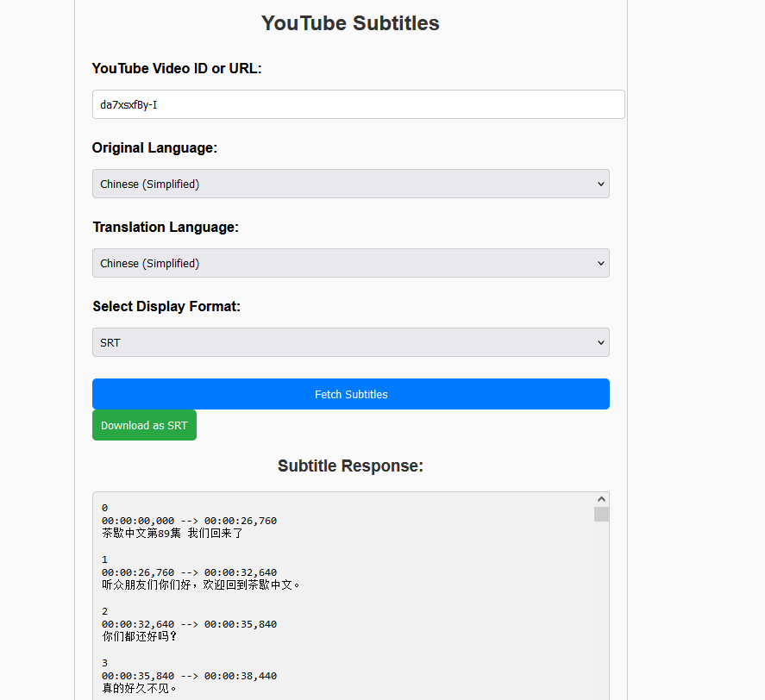Image resolution: width=765 pixels, height=700 pixels.
Task: Click the 'Translation Language:' label
Action: click(166, 228)
